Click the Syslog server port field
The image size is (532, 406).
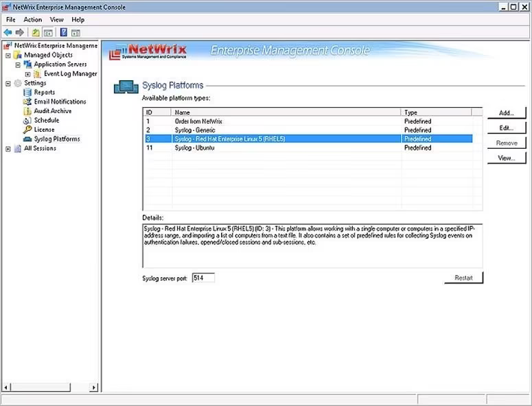203,278
